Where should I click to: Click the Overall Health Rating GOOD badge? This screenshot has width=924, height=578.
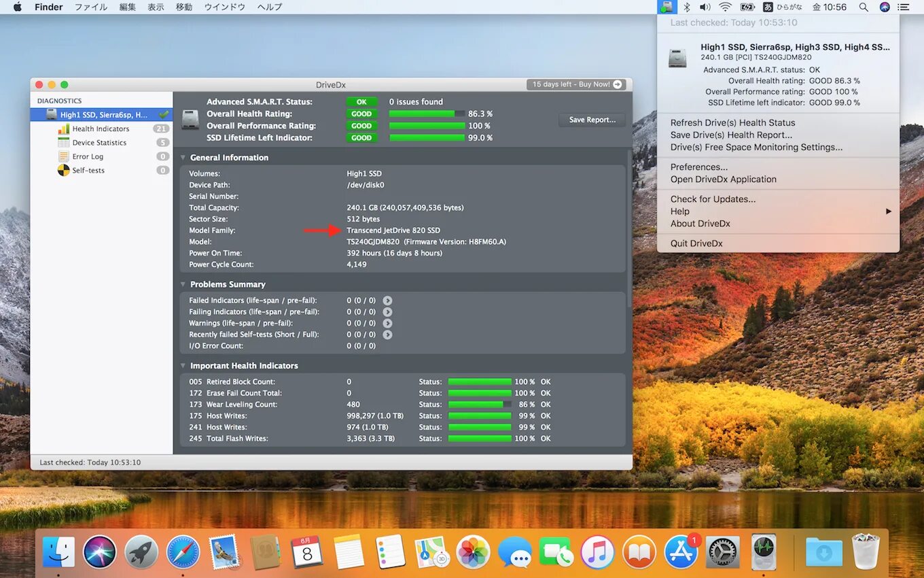[x=361, y=114]
